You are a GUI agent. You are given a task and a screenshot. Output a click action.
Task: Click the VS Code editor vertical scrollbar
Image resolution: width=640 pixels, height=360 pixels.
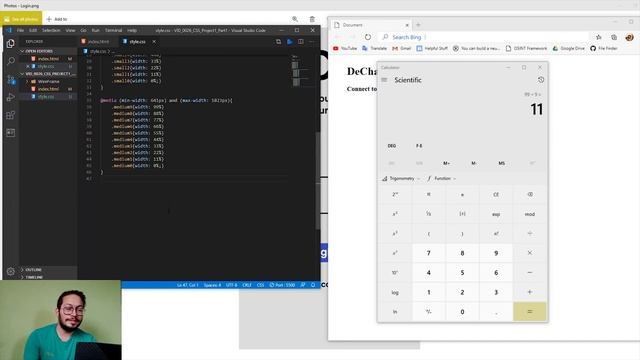(318, 181)
